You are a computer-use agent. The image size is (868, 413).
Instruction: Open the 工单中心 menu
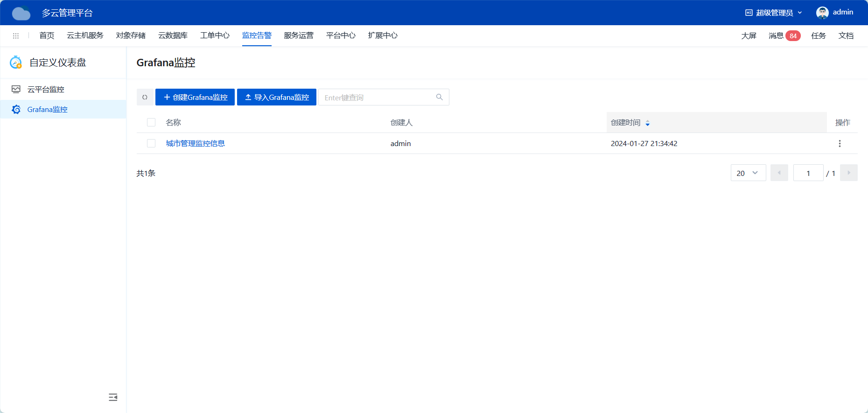215,35
